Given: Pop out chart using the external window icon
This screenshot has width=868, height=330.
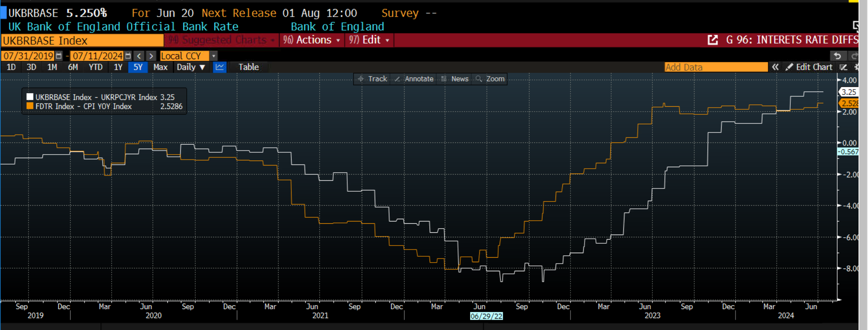Looking at the screenshot, I should click(x=712, y=40).
